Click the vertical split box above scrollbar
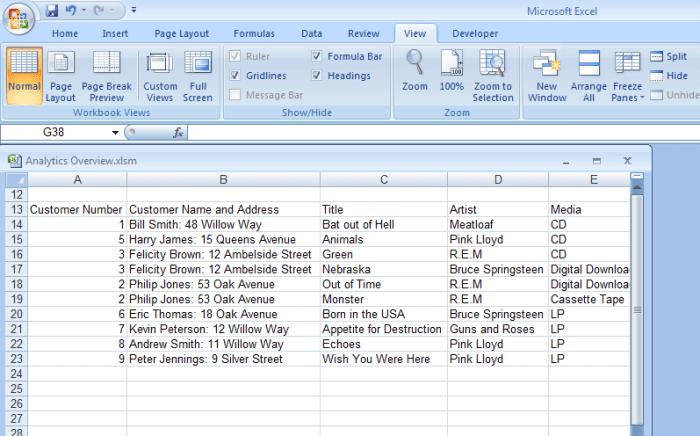 [637, 176]
